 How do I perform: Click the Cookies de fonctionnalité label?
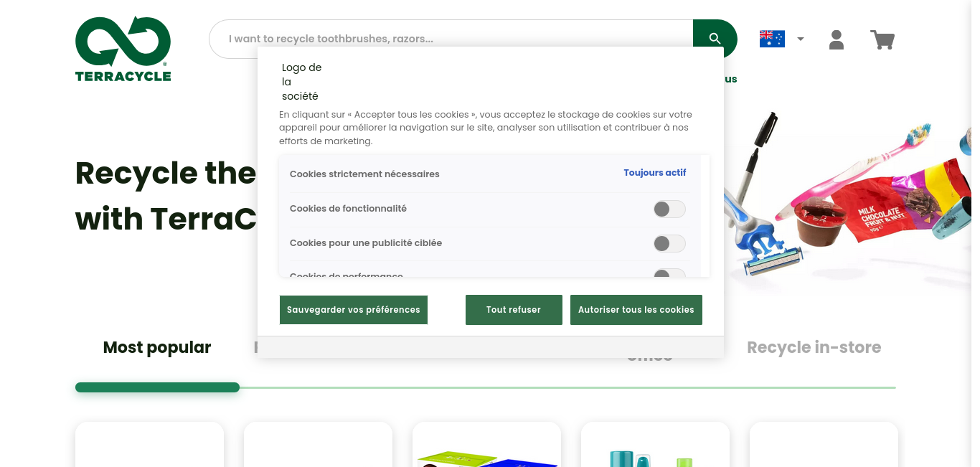coord(348,209)
